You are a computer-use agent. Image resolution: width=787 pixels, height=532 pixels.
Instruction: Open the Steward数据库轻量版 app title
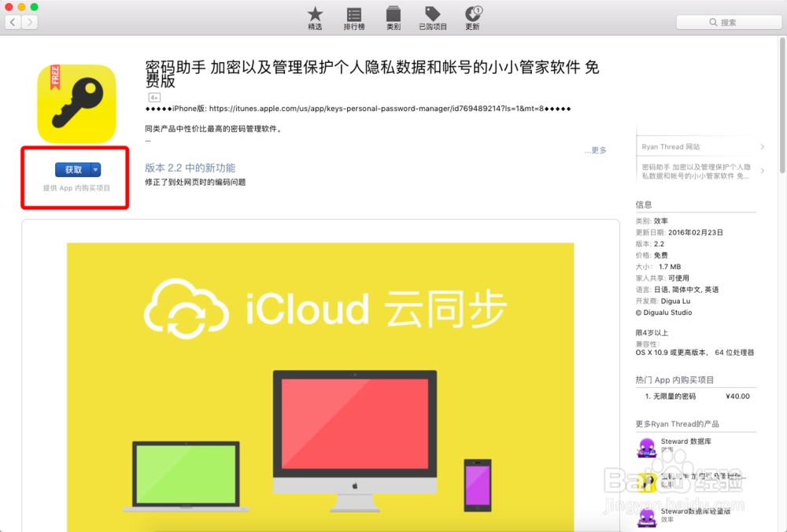tap(695, 512)
